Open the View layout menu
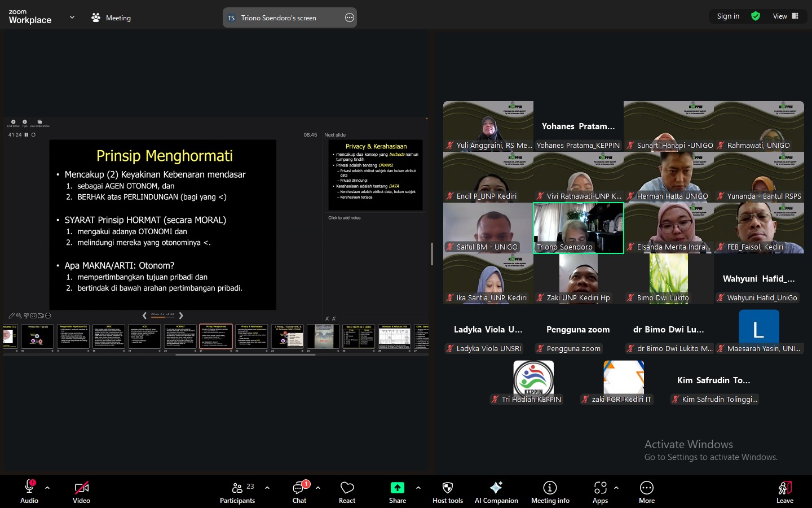The image size is (812, 508). click(785, 16)
